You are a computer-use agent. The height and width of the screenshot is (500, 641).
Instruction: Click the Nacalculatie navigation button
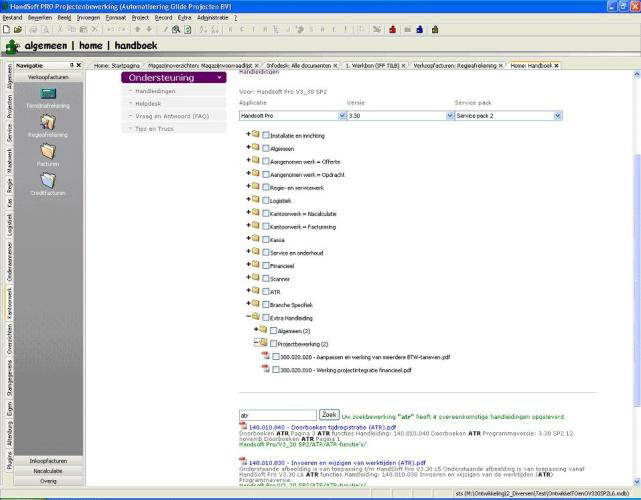coord(48,471)
